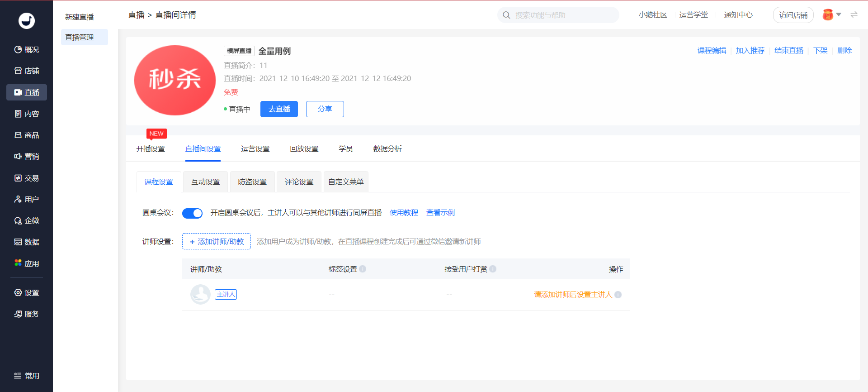The height and width of the screenshot is (392, 868).
Task: Click the 结束直播 link
Action: pyautogui.click(x=788, y=51)
